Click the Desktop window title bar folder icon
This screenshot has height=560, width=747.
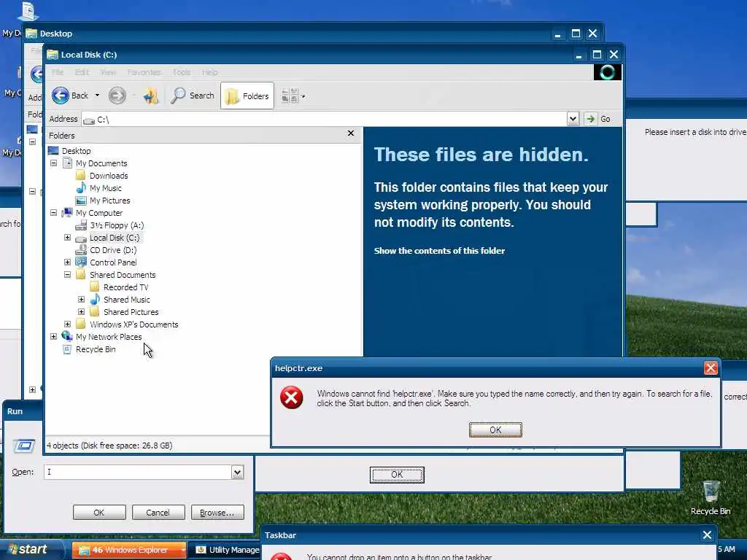31,34
